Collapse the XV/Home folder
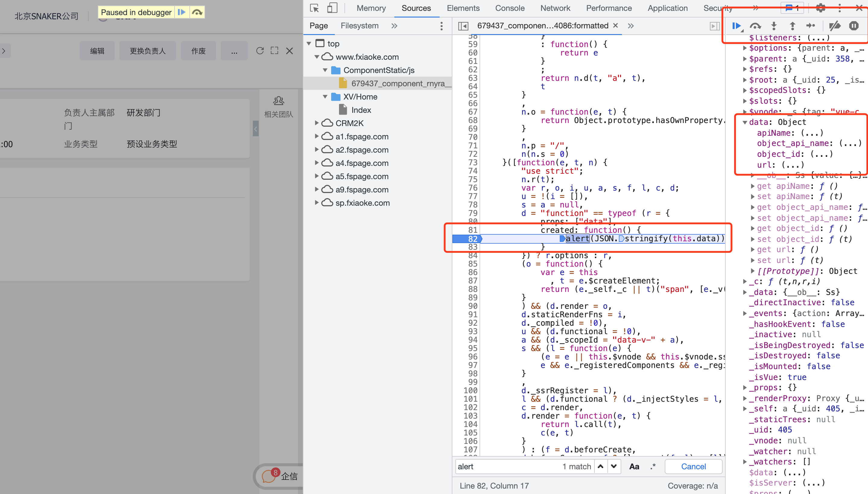Image resolution: width=868 pixels, height=494 pixels. pyautogui.click(x=325, y=97)
